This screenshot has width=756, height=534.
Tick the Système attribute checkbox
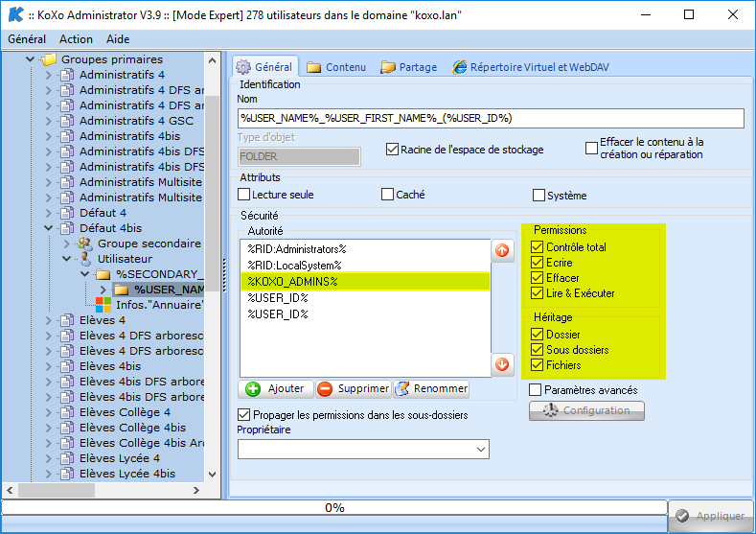(x=538, y=196)
